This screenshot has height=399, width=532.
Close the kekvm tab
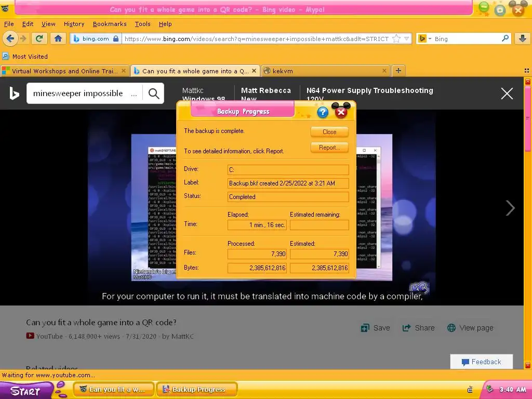384,71
